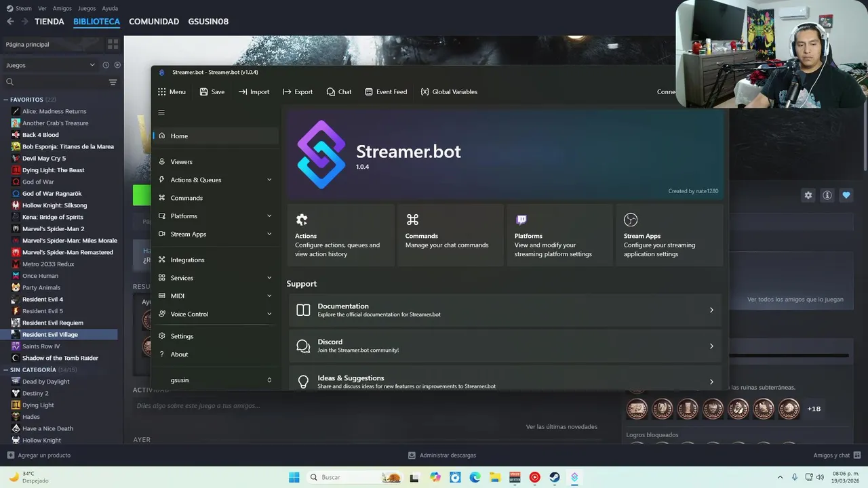Viewport: 868px width, 488px height.
Task: Open Windows Start button
Action: click(x=294, y=477)
